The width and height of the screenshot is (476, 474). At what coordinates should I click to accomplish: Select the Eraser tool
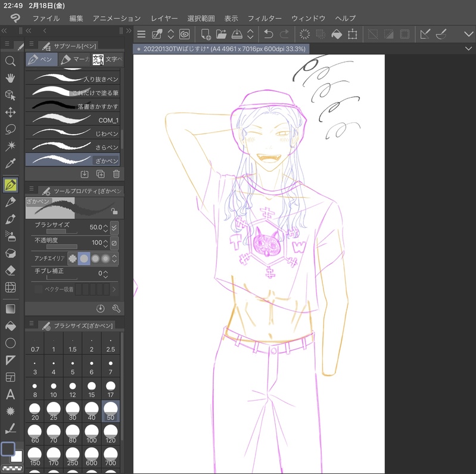click(10, 270)
